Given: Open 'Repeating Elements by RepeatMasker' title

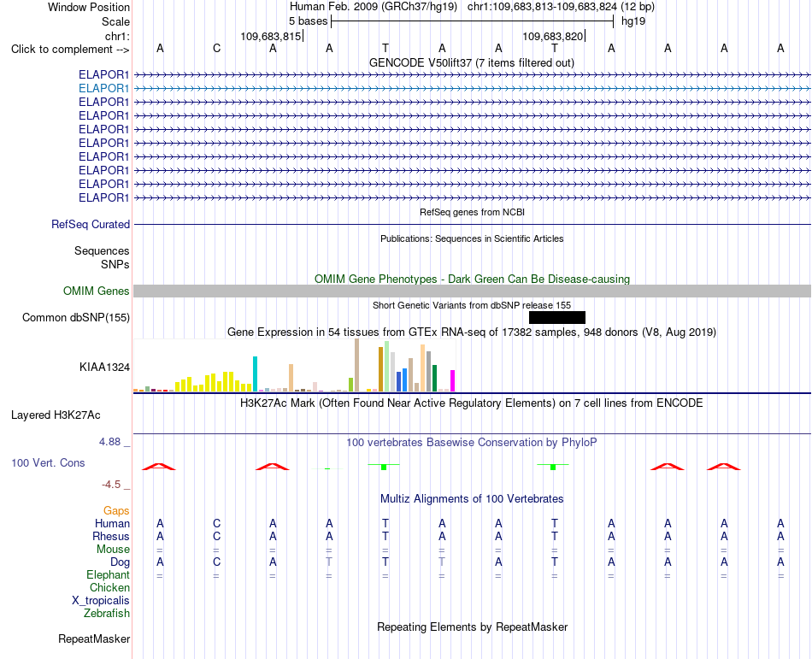Looking at the screenshot, I should (473, 627).
